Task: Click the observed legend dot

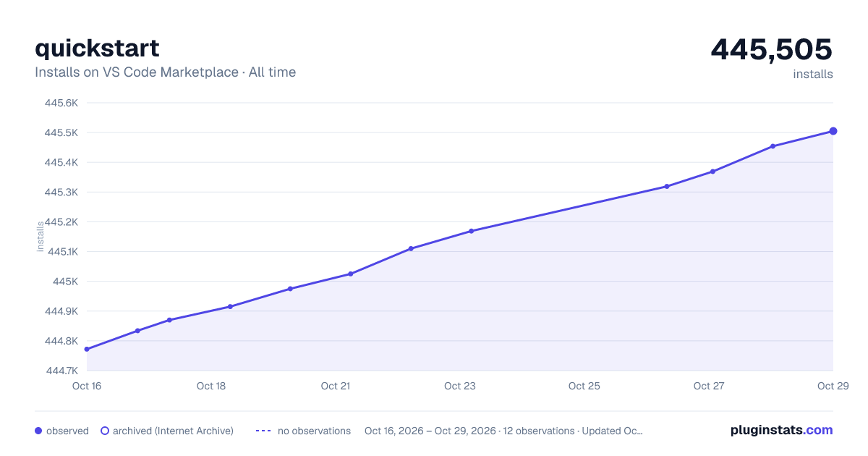Action: [x=38, y=431]
